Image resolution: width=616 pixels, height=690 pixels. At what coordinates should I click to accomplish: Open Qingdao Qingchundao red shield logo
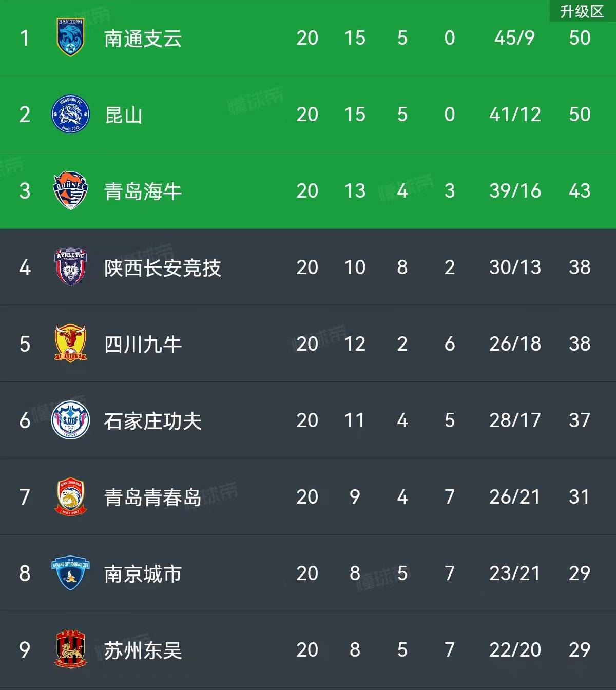click(x=70, y=496)
